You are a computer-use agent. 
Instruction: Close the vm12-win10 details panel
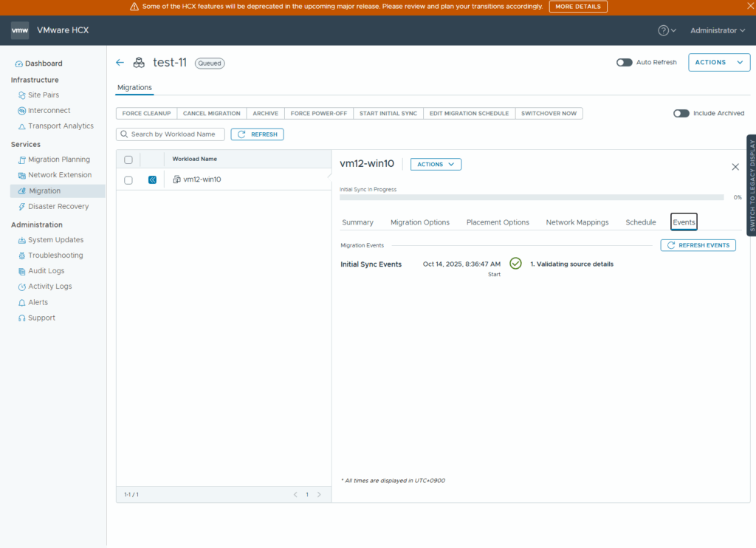click(735, 167)
